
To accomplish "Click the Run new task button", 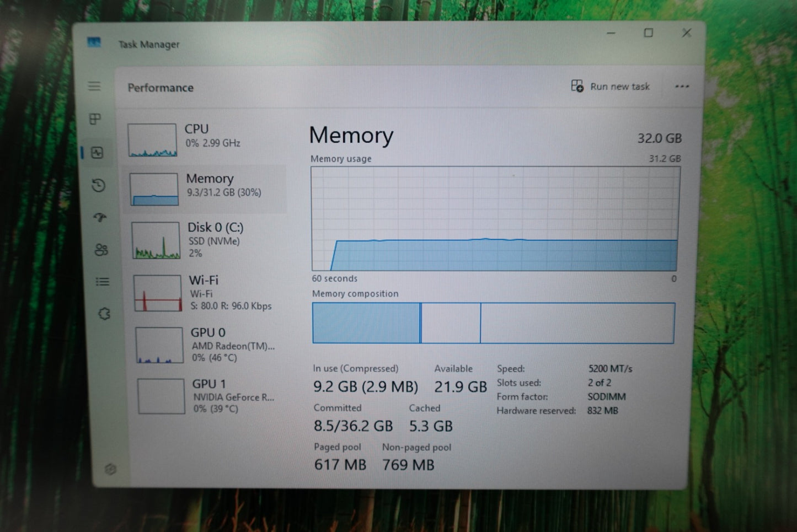I will click(x=611, y=87).
